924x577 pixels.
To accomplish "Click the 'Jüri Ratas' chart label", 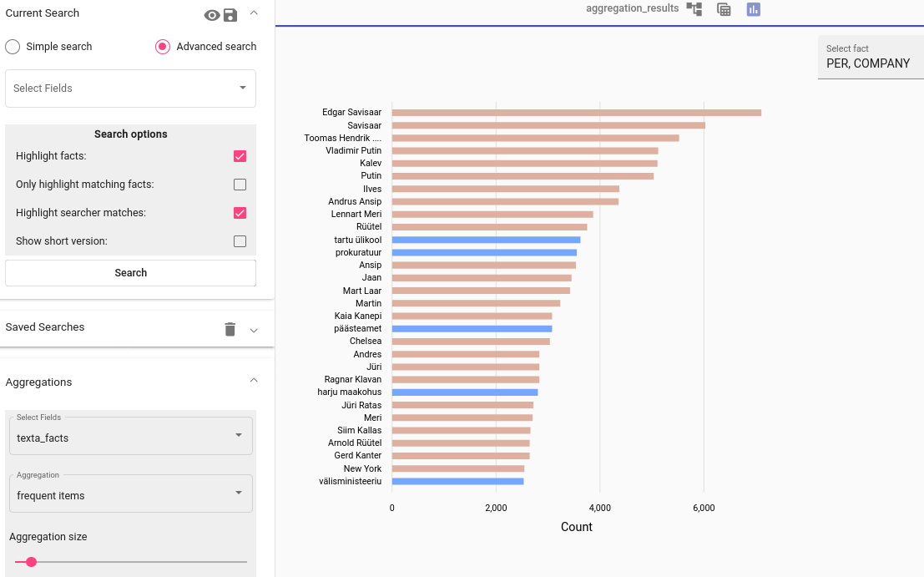I will (361, 405).
